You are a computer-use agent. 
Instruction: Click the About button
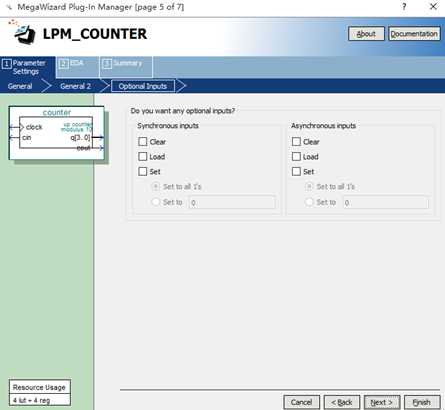[366, 34]
